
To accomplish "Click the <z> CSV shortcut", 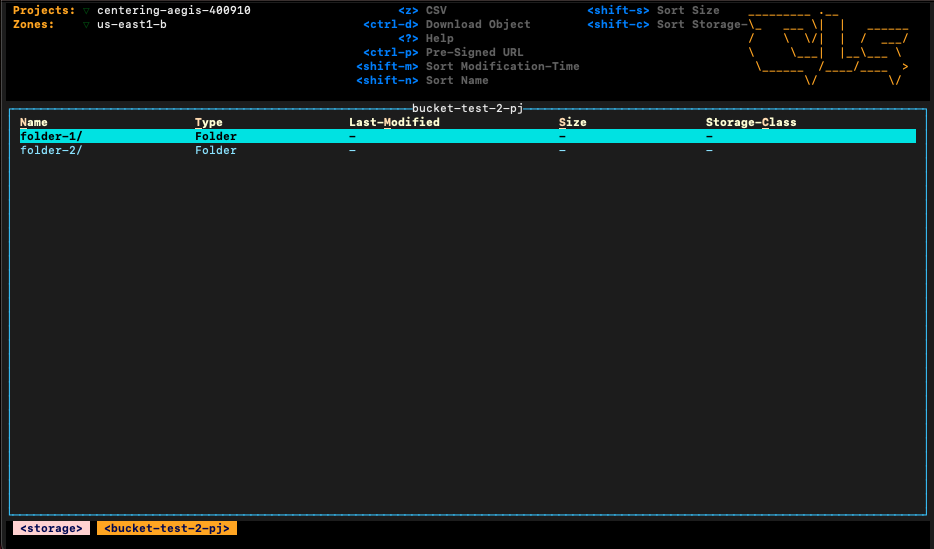I will pos(422,10).
